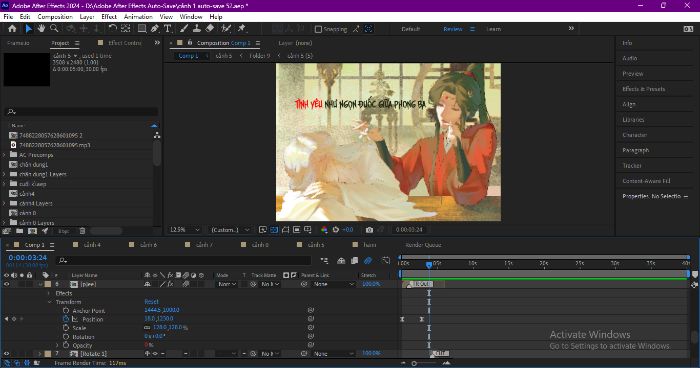
Task: Select the Hand tool
Action: coord(41,29)
